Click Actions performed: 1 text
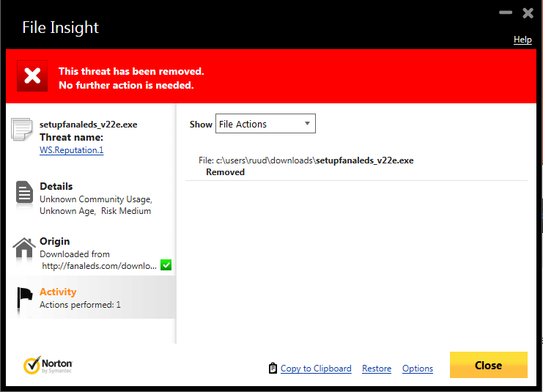The width and height of the screenshot is (543, 392). tap(80, 305)
